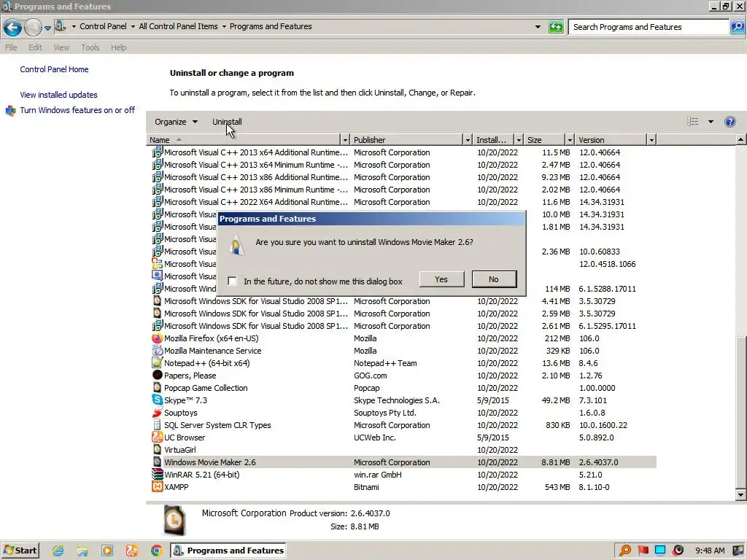Click the 9:48 AM clock
Image resolution: width=747 pixels, height=560 pixels.
click(710, 551)
